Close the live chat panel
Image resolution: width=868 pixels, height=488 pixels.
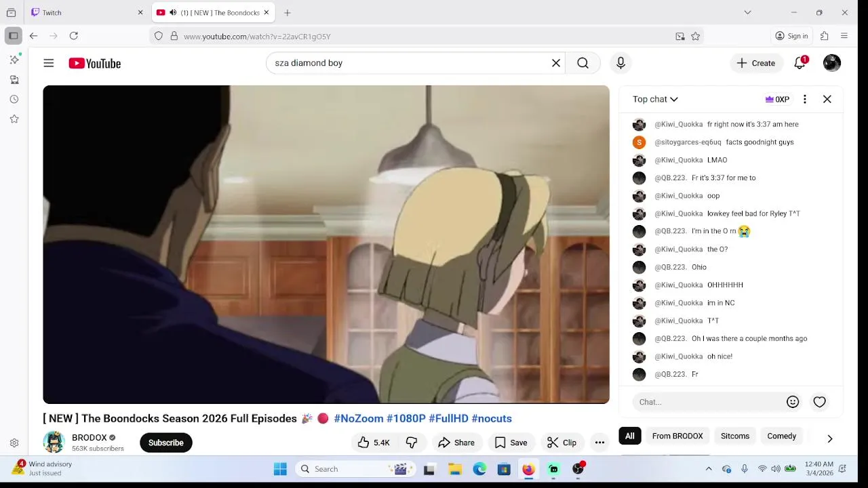[x=827, y=99]
